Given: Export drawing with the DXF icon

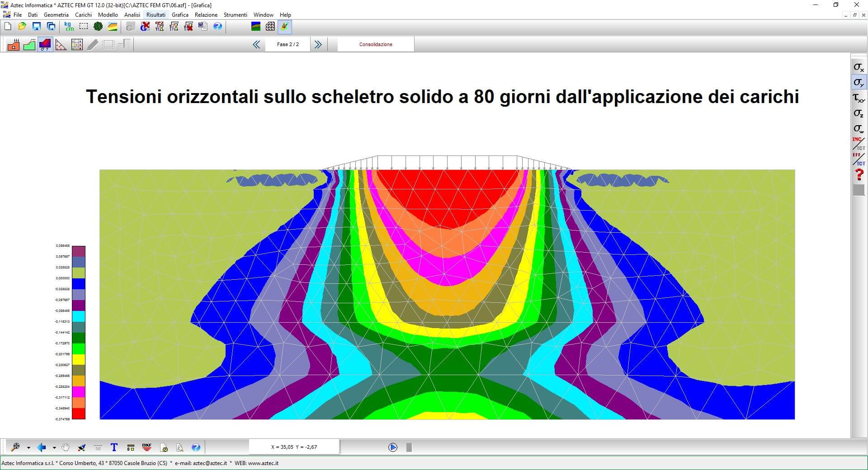Looking at the screenshot, I should pos(146,447).
